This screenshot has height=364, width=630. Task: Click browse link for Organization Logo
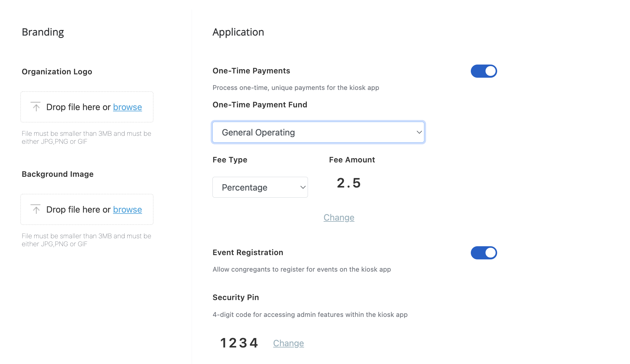tap(127, 107)
